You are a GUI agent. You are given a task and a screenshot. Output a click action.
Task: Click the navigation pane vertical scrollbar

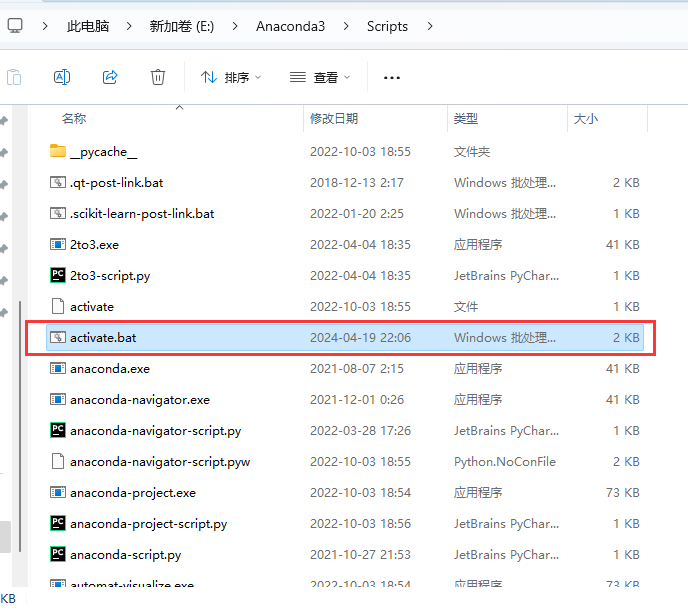(20, 426)
